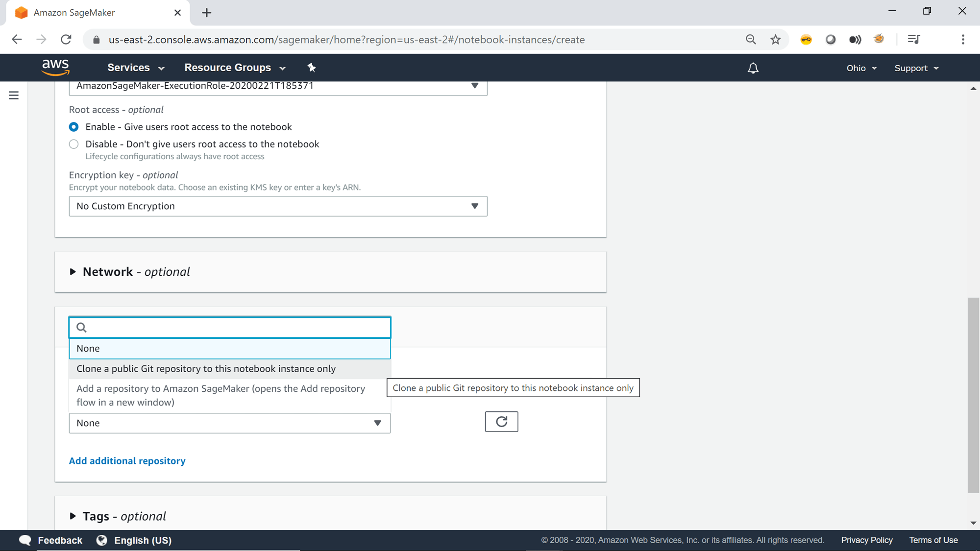Open the search field magnifier in repository dropdown
The image size is (980, 551).
pos(81,327)
